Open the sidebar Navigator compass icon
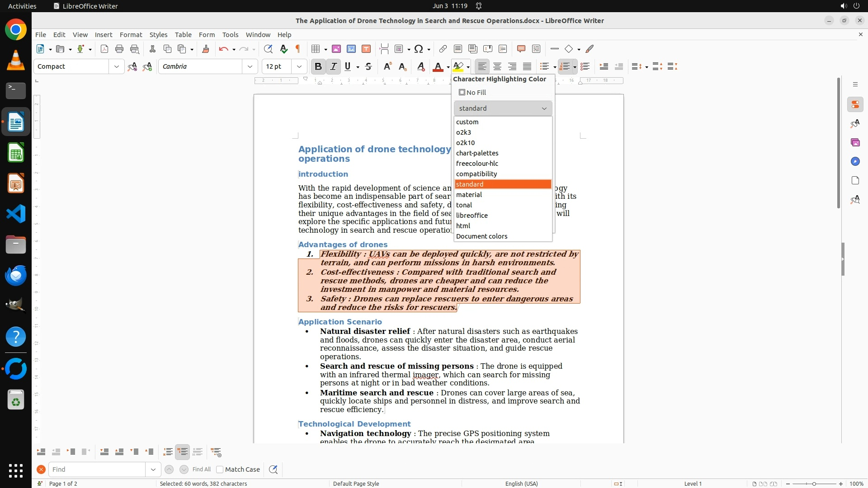 (855, 161)
